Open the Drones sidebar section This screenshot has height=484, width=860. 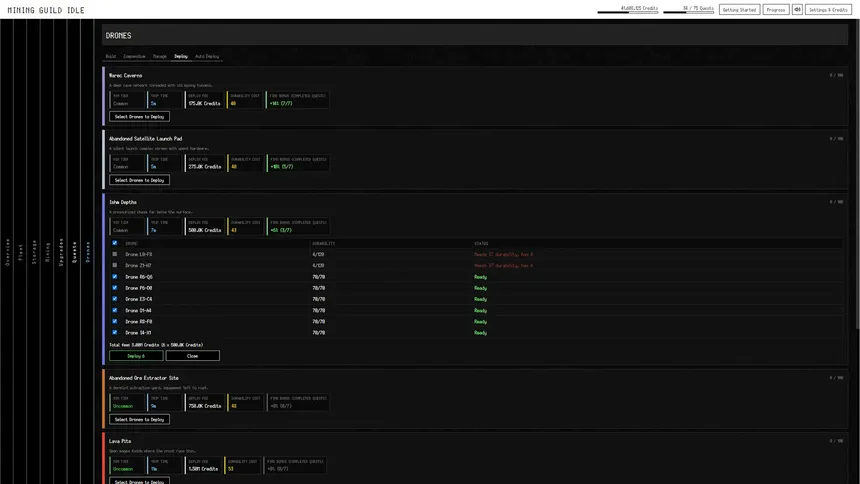click(88, 252)
